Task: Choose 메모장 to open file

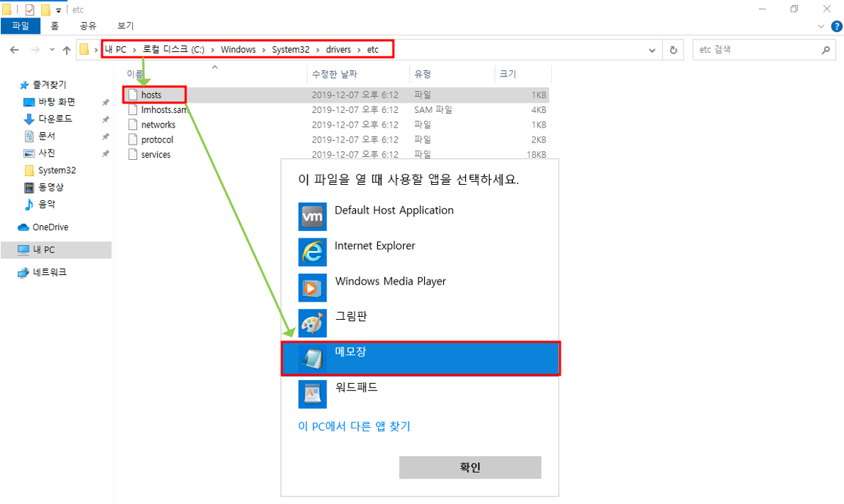Action: tap(420, 358)
